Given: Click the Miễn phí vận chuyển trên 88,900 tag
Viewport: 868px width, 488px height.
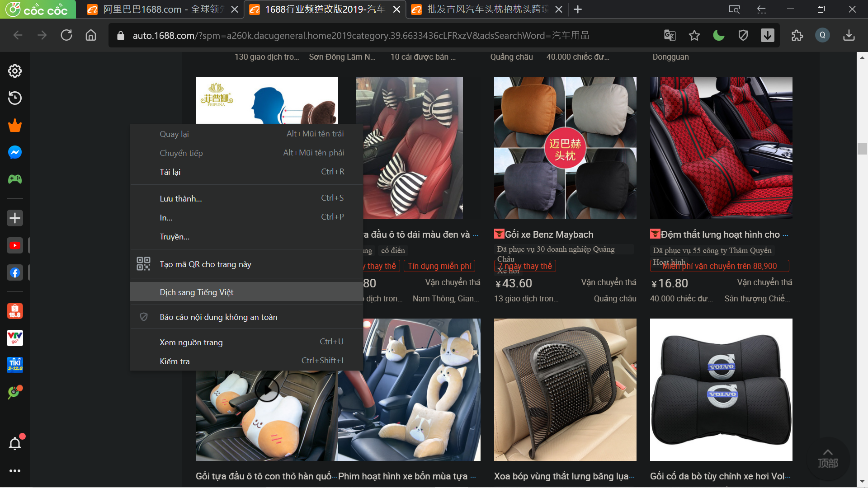Looking at the screenshot, I should [x=720, y=266].
